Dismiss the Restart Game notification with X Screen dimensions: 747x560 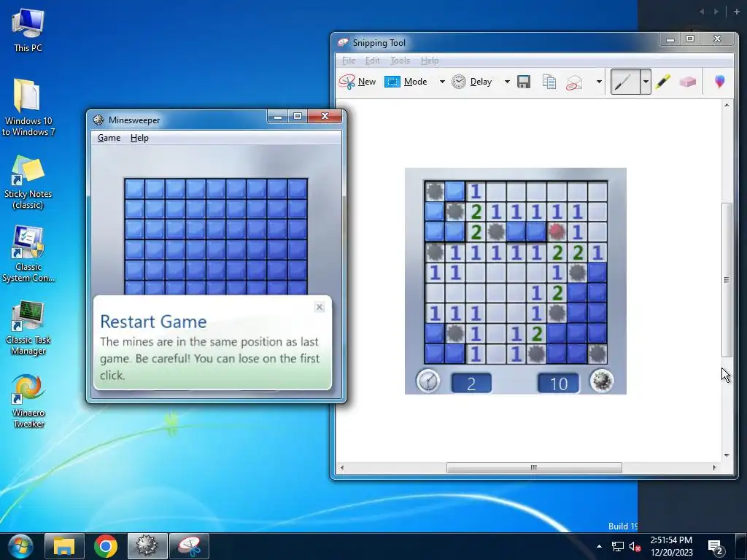(x=320, y=307)
